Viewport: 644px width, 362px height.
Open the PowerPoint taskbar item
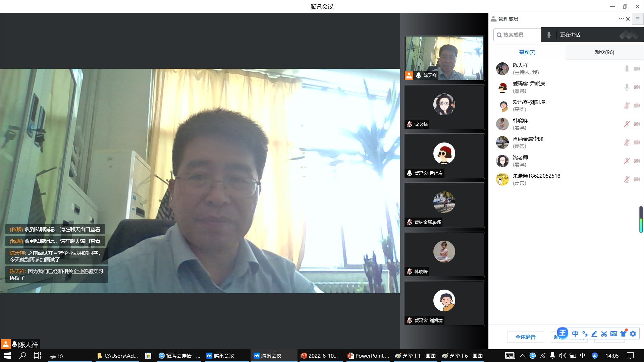point(368,356)
